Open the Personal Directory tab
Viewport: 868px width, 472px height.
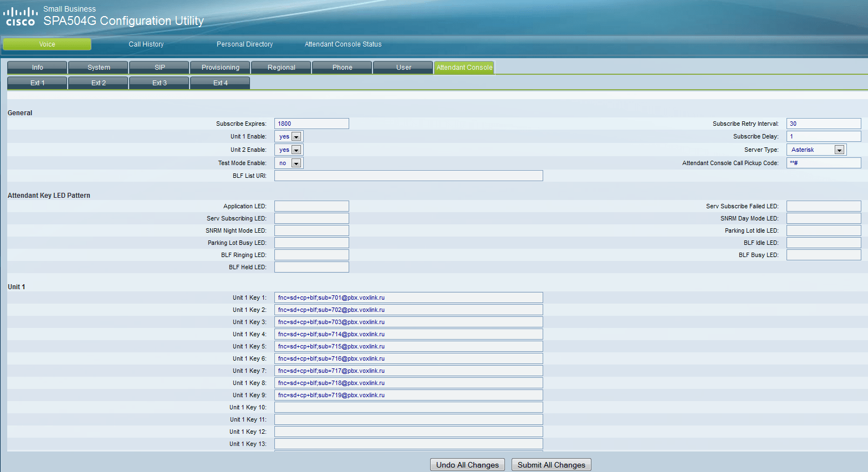point(244,44)
